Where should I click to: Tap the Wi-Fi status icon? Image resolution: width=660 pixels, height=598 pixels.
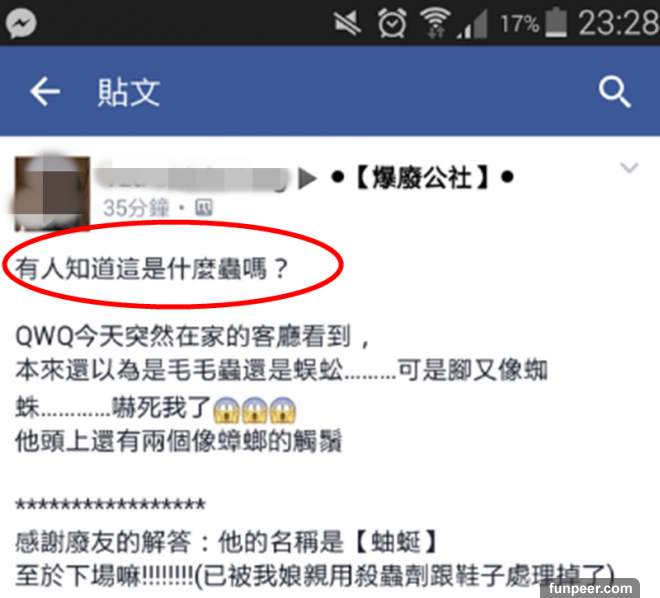(x=435, y=23)
